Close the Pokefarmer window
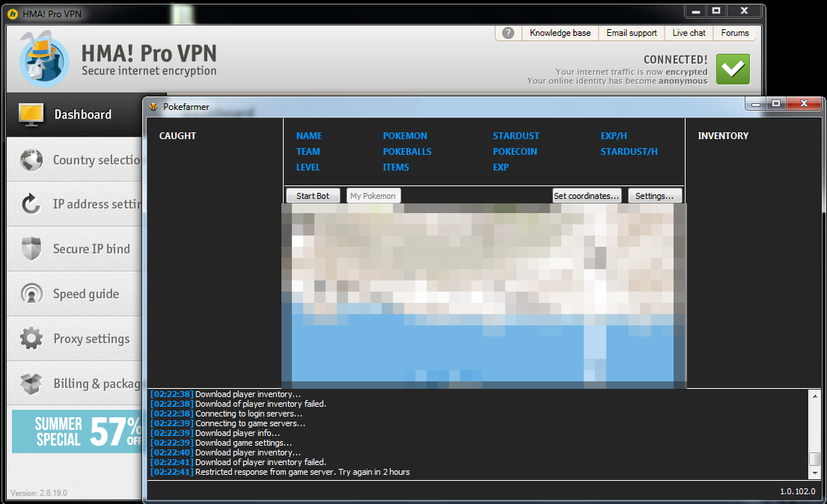 click(x=804, y=103)
